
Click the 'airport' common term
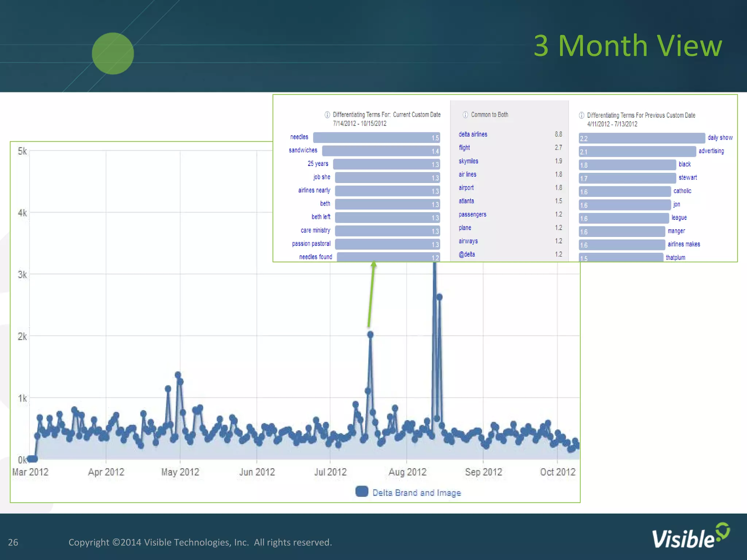[466, 188]
